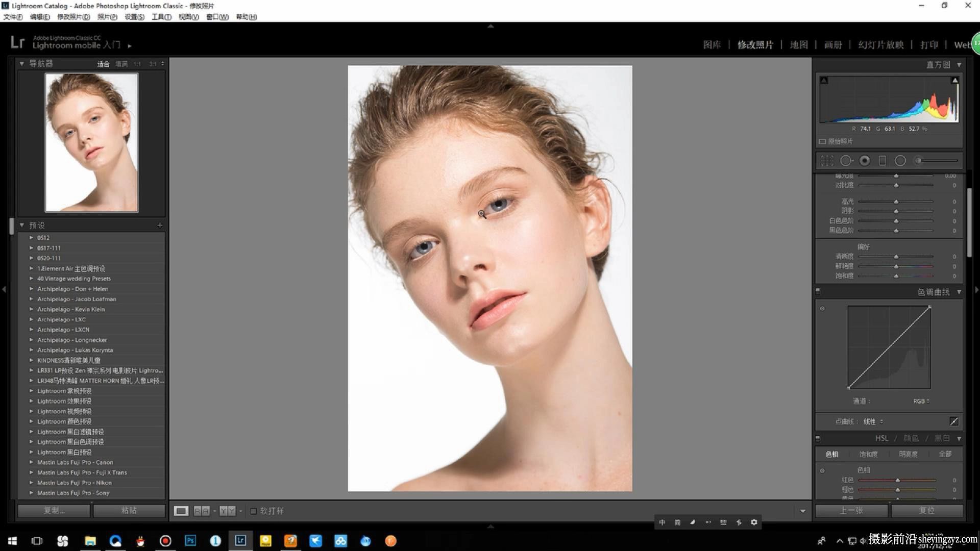Select the Graduated Filter tool
The height and width of the screenshot is (551, 980).
click(x=883, y=161)
